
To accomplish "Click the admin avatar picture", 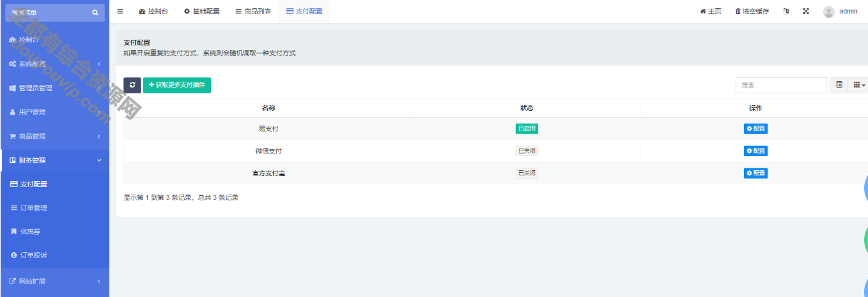I will coord(829,12).
